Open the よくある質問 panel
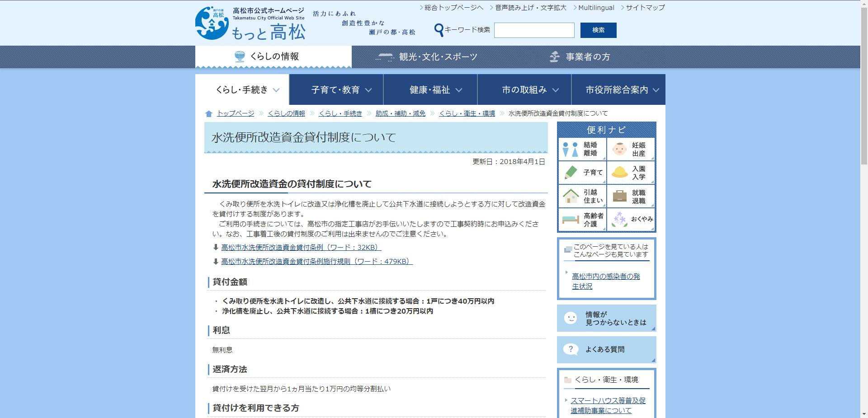Image resolution: width=868 pixels, height=418 pixels. tap(606, 349)
